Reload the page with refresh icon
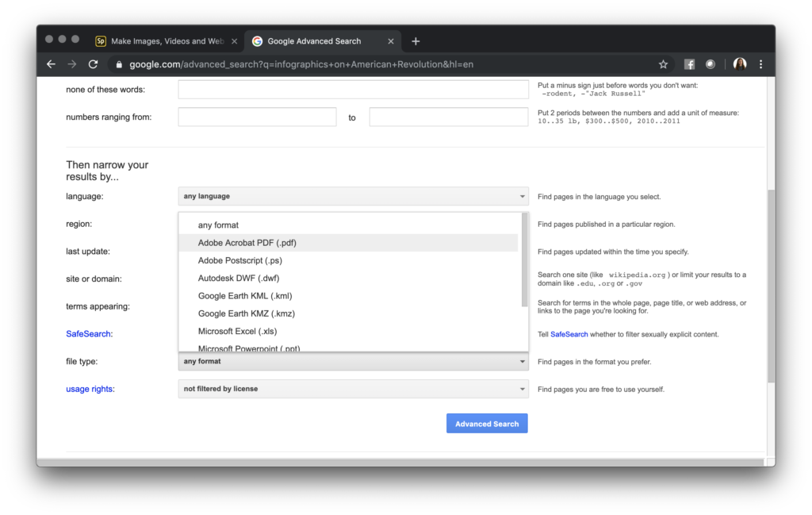 [x=94, y=64]
